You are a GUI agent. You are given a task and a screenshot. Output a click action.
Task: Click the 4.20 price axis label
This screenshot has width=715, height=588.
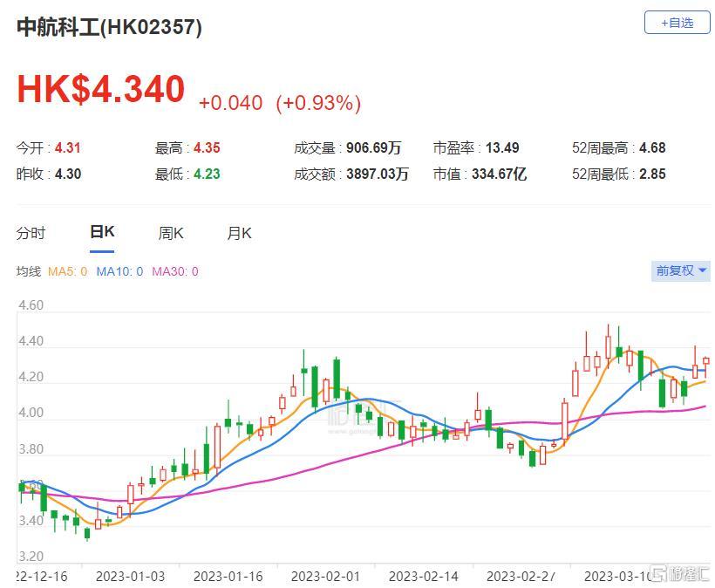[x=31, y=377]
